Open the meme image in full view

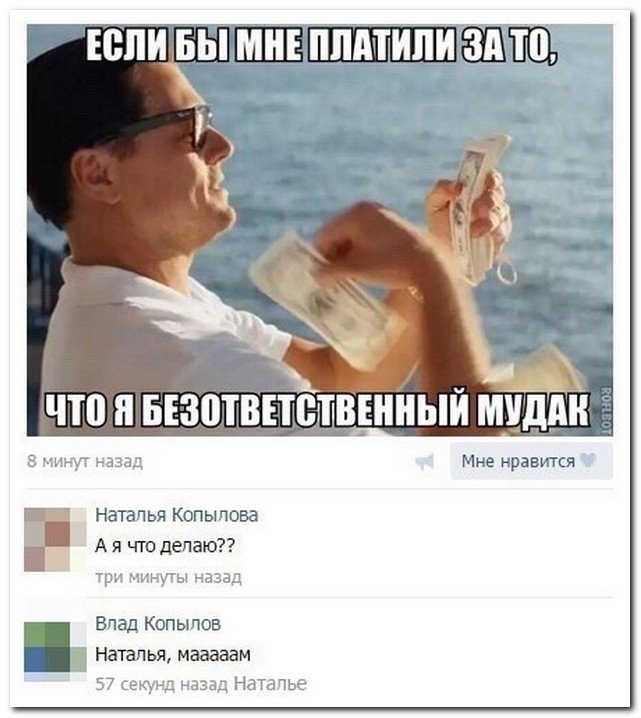tap(320, 230)
